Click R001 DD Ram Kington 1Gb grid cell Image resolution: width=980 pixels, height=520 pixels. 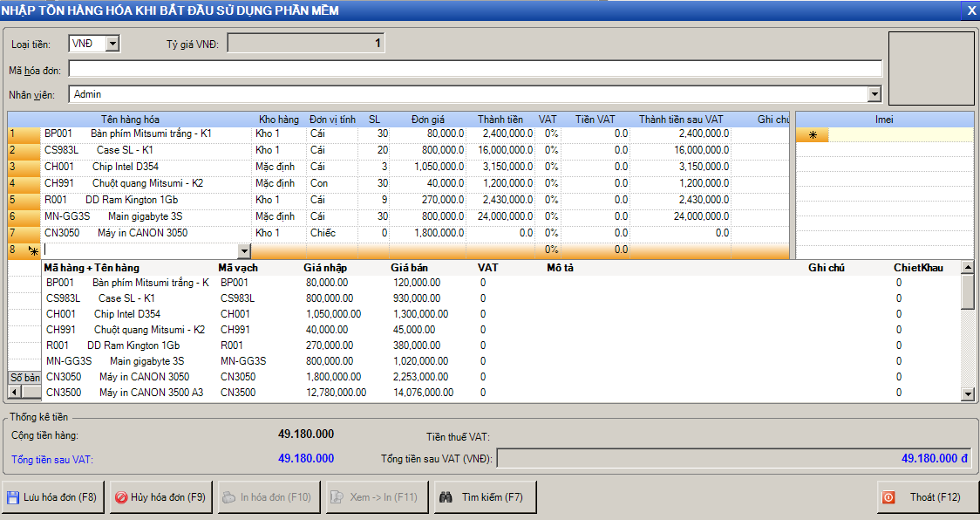point(146,200)
